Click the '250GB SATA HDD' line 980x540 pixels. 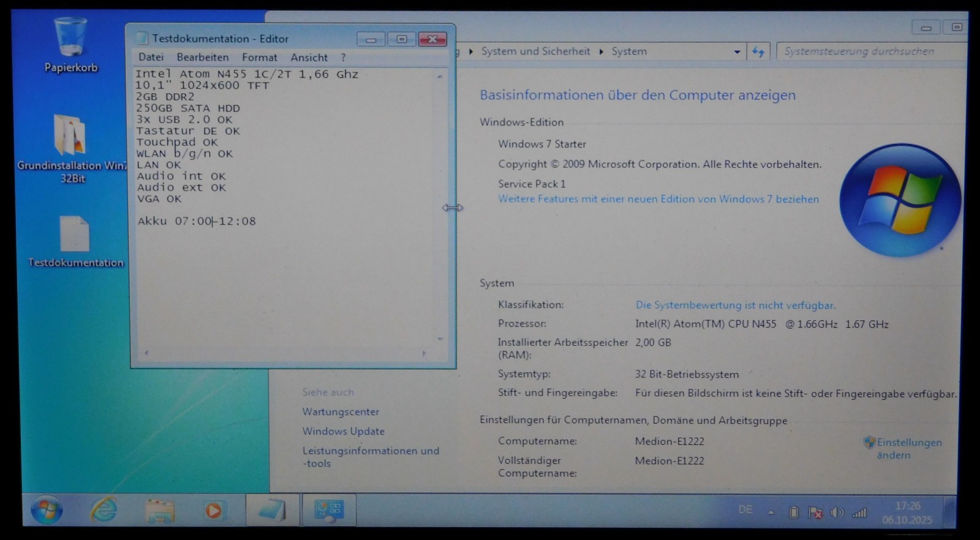coord(188,108)
